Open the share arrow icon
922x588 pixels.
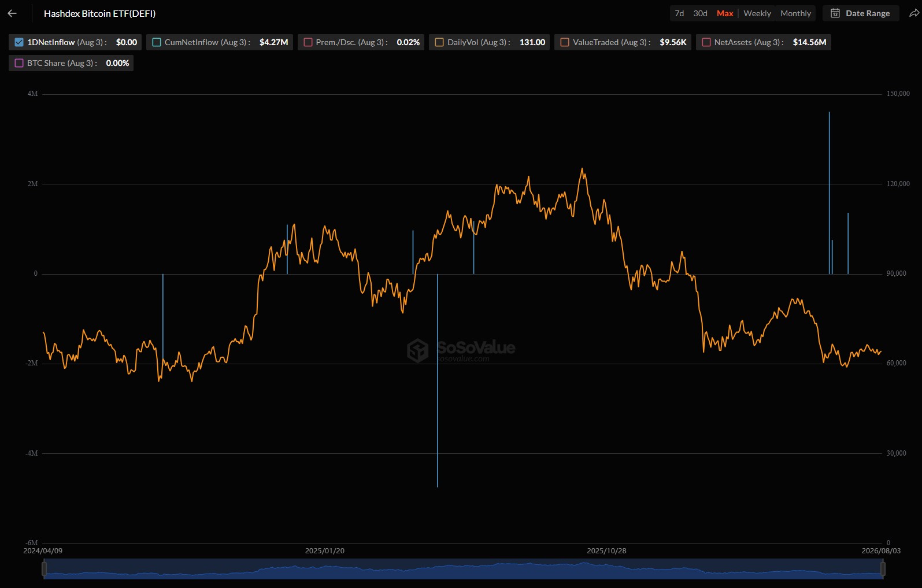914,13
